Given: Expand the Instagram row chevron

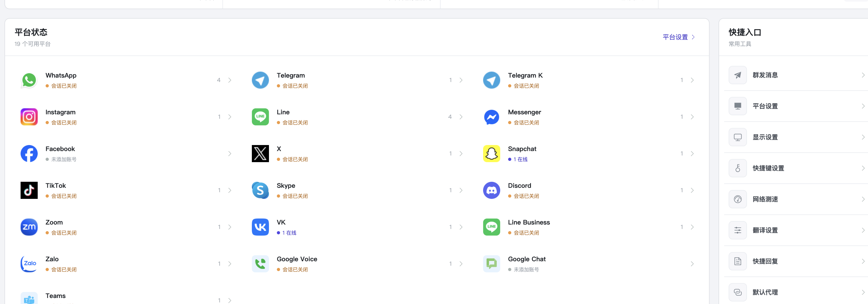Looking at the screenshot, I should point(230,117).
